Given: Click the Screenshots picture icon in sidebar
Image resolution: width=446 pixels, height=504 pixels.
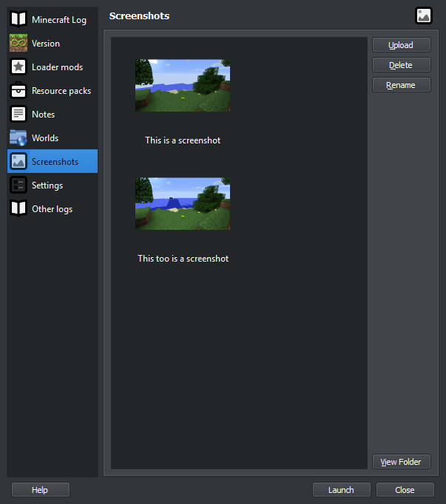Looking at the screenshot, I should coord(18,161).
